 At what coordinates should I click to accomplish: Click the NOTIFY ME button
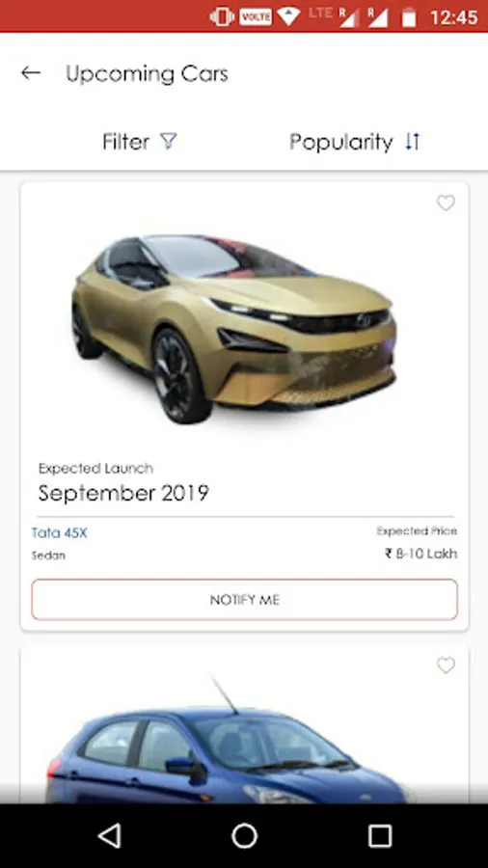[x=245, y=600]
